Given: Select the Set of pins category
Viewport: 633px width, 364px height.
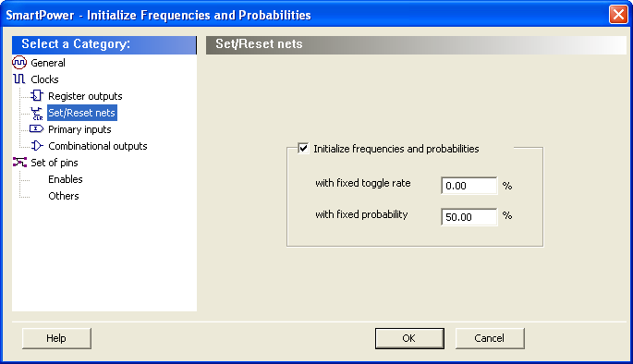Looking at the screenshot, I should pos(55,163).
